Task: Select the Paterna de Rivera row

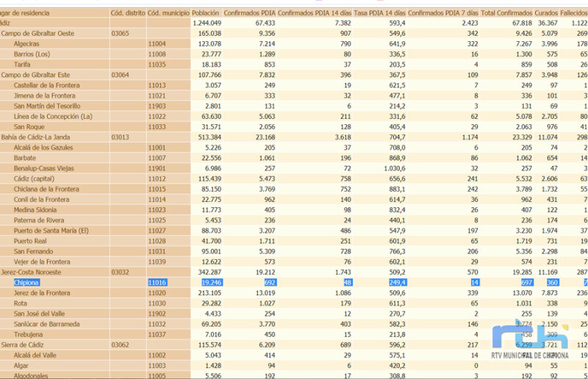Action: click(294, 220)
